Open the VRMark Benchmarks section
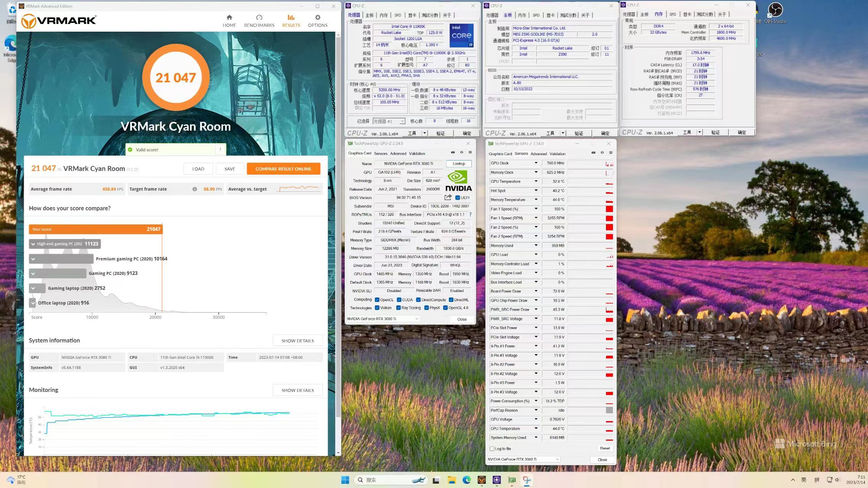 pyautogui.click(x=259, y=21)
